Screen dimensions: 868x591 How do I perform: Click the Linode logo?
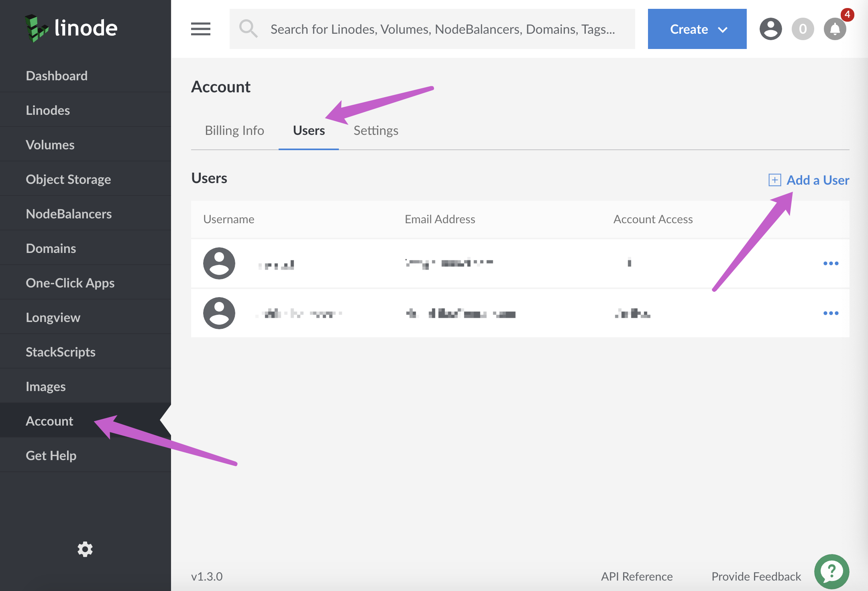pyautogui.click(x=71, y=28)
